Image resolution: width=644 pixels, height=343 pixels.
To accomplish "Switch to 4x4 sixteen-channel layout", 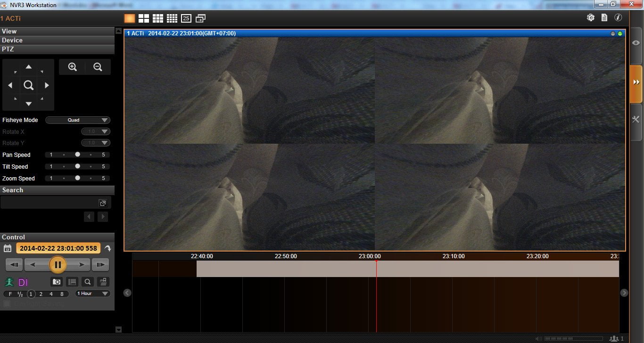I will point(172,18).
